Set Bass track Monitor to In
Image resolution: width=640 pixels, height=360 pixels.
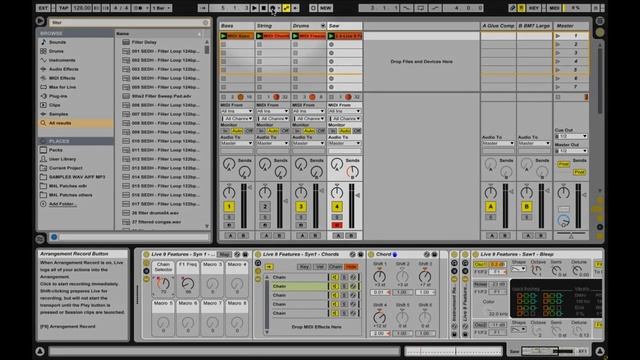pos(225,131)
